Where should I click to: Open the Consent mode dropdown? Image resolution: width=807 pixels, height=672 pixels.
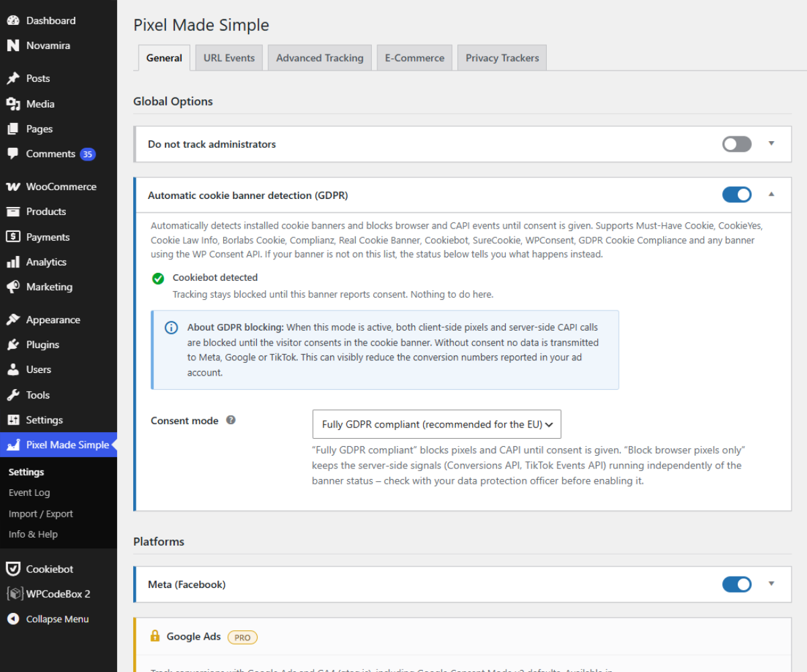pos(437,424)
